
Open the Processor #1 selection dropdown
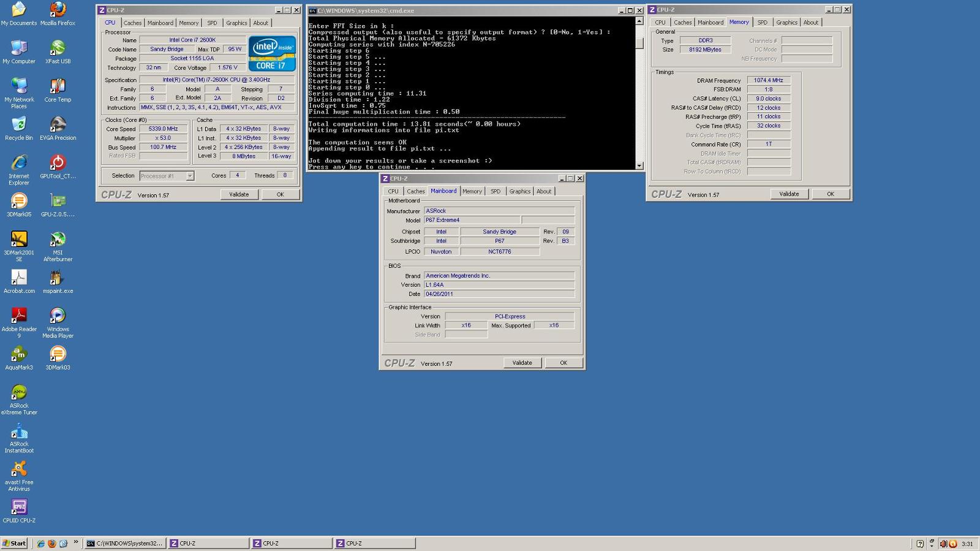[190, 176]
